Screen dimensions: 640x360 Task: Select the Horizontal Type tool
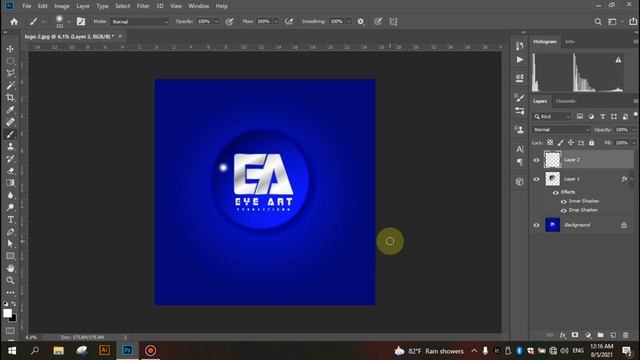(10, 220)
